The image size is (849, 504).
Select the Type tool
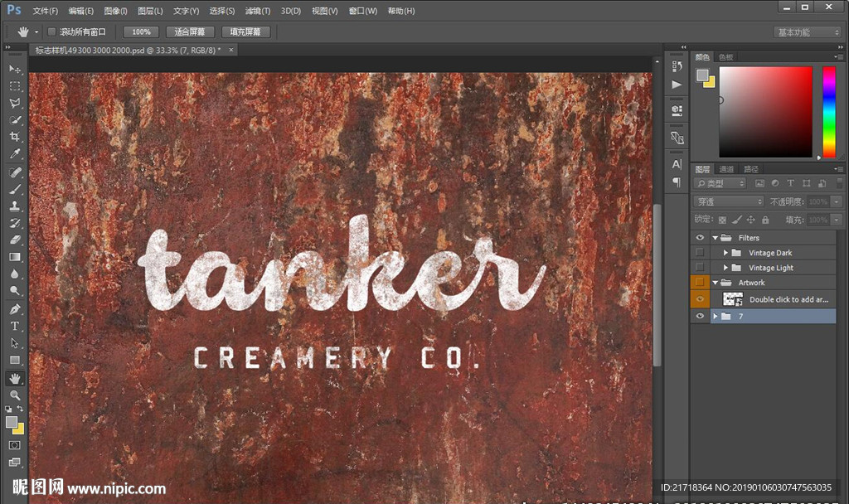[x=15, y=326]
